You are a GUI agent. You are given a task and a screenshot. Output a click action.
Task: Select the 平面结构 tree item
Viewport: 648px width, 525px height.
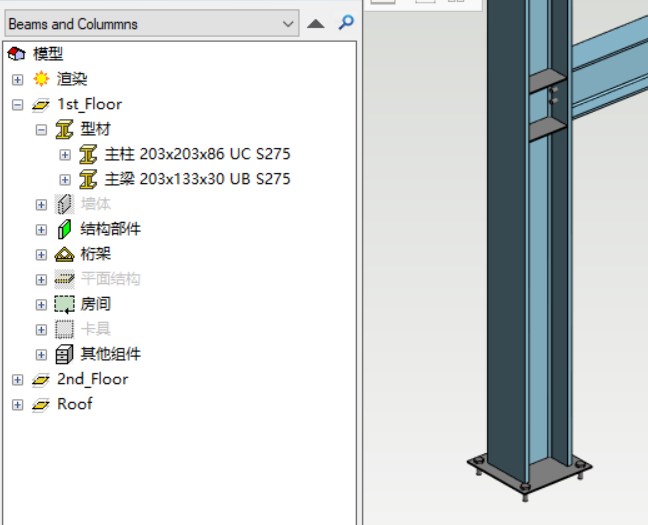pyautogui.click(x=110, y=279)
